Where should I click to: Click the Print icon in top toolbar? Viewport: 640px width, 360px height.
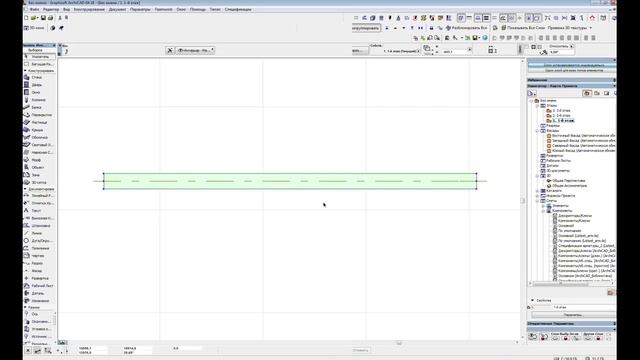[x=51, y=18]
